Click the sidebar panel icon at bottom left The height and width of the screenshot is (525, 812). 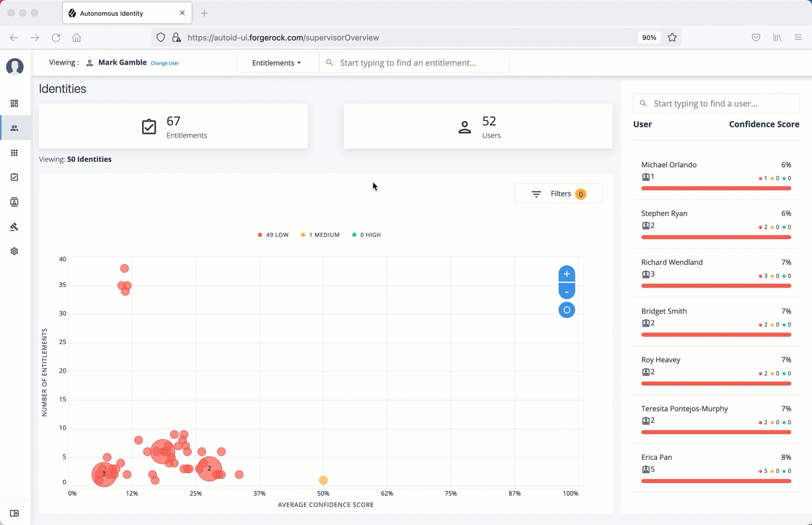tap(15, 513)
